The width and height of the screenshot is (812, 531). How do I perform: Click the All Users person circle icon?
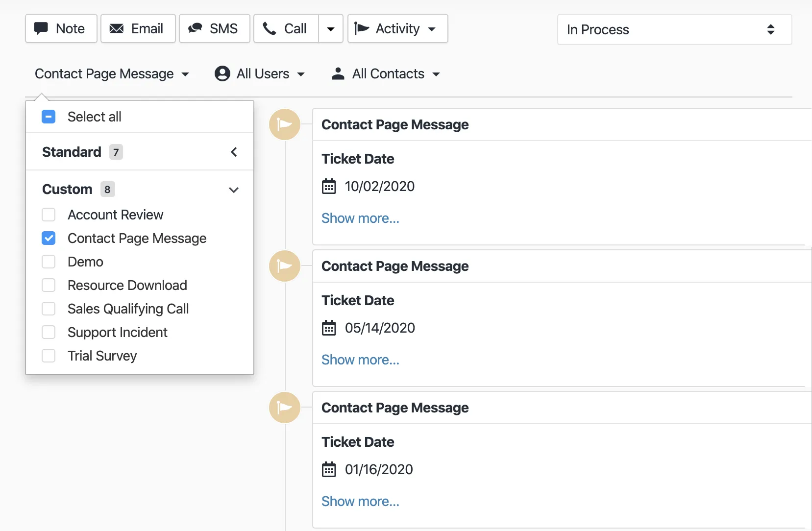(x=222, y=73)
